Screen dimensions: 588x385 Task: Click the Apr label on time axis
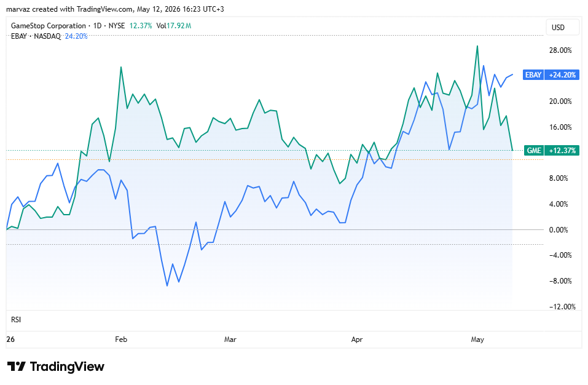[x=356, y=339]
